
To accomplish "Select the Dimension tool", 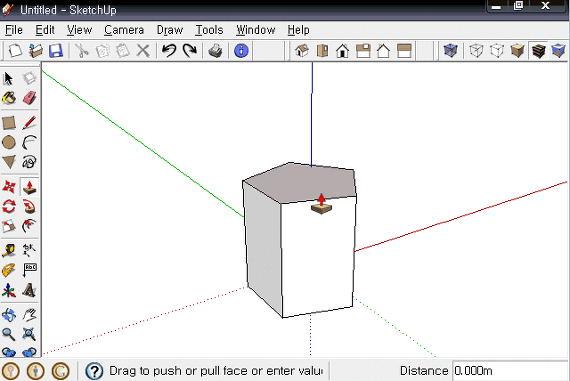I will point(29,250).
